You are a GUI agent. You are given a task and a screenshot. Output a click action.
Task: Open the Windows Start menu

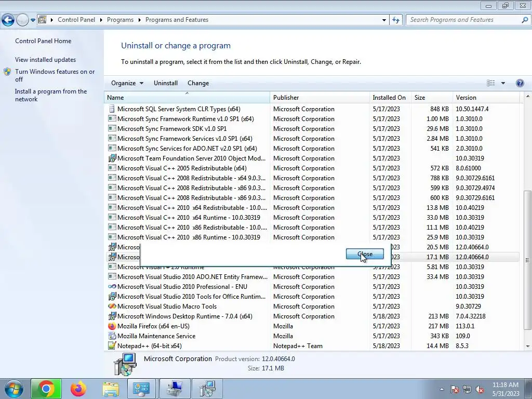[x=14, y=389]
